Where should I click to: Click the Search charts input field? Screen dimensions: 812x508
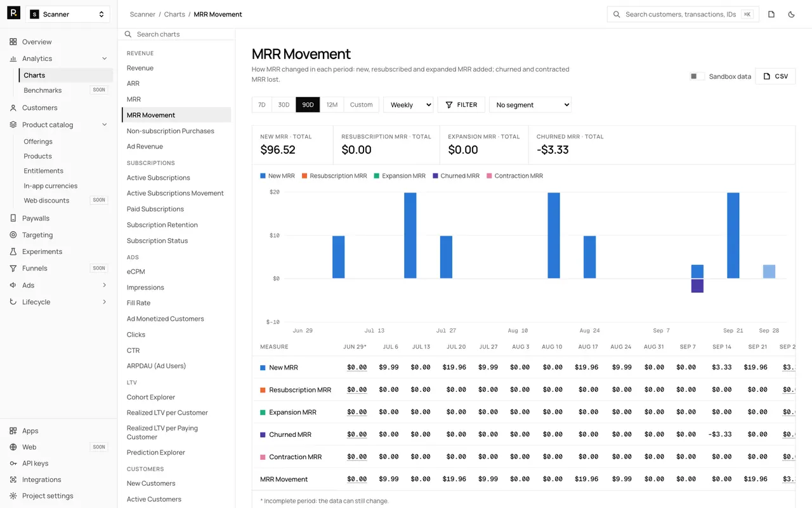point(176,34)
